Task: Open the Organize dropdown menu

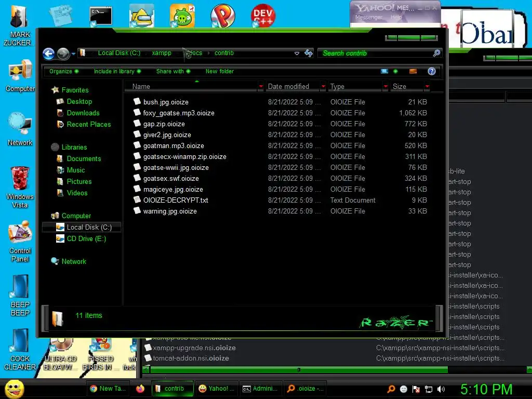Action: tap(64, 71)
